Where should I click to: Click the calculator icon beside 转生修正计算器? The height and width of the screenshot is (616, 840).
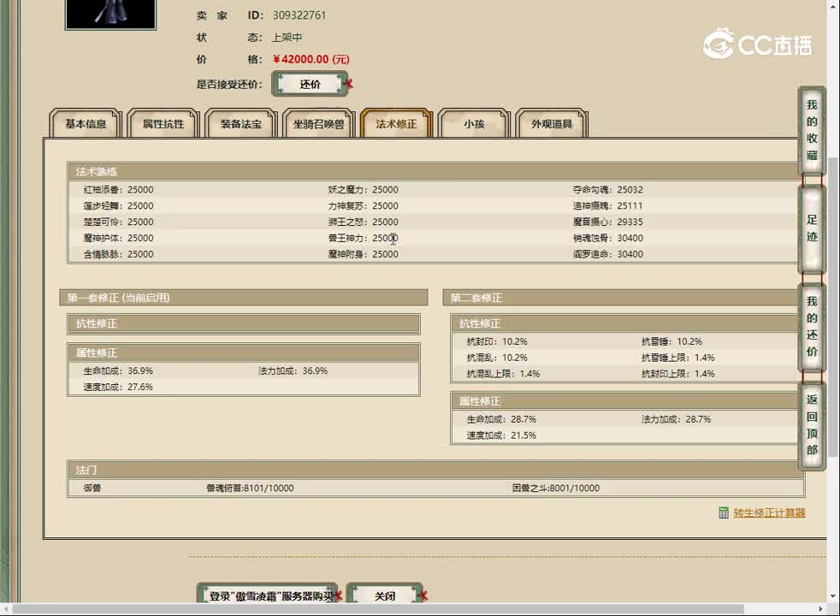pyautogui.click(x=724, y=512)
